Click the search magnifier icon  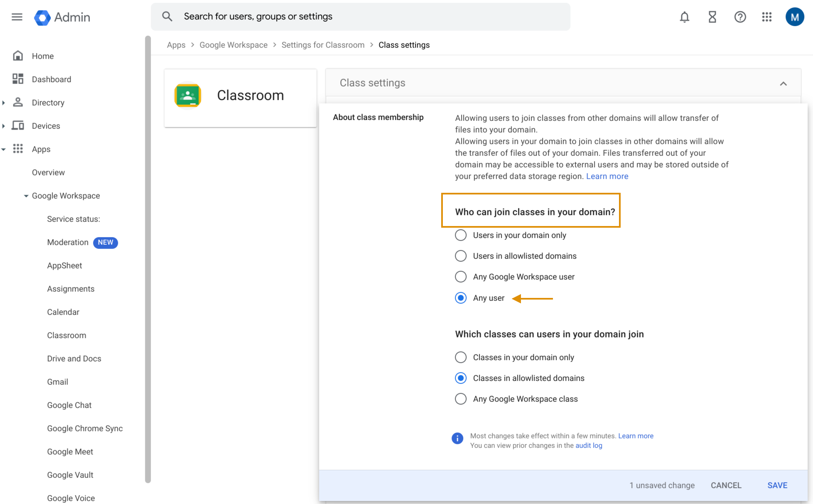tap(167, 17)
